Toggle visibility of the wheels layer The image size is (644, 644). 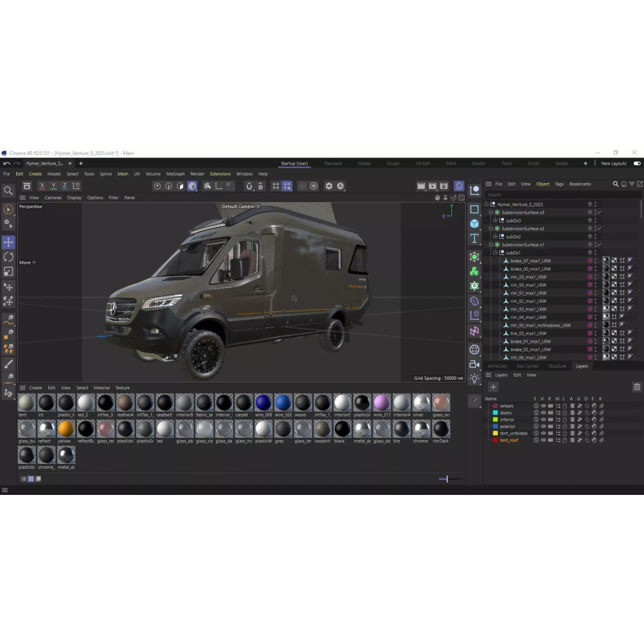pos(542,406)
